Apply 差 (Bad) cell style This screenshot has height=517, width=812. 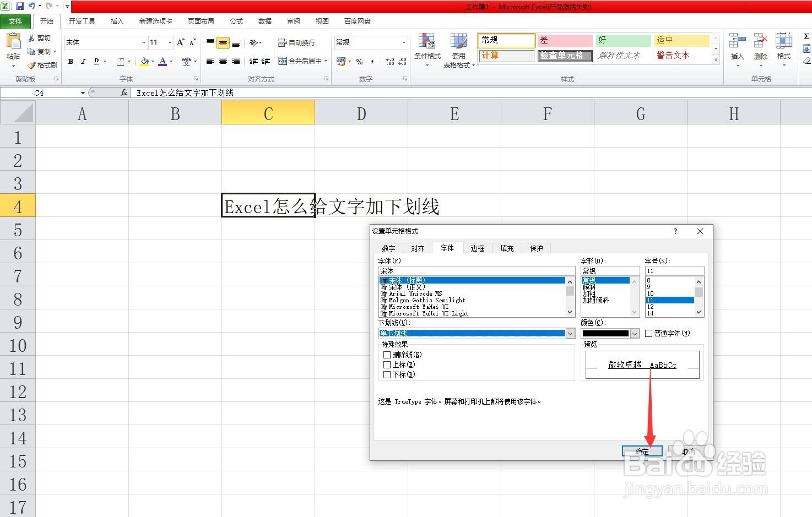[x=565, y=40]
